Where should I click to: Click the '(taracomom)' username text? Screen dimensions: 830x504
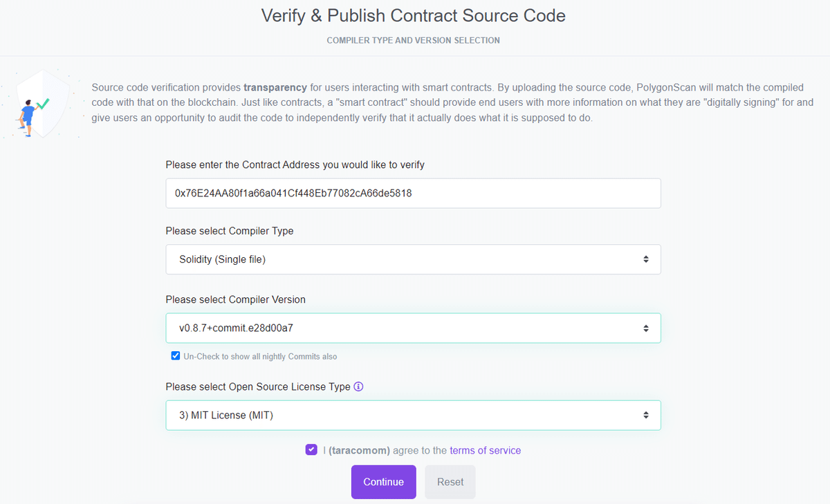[359, 450]
